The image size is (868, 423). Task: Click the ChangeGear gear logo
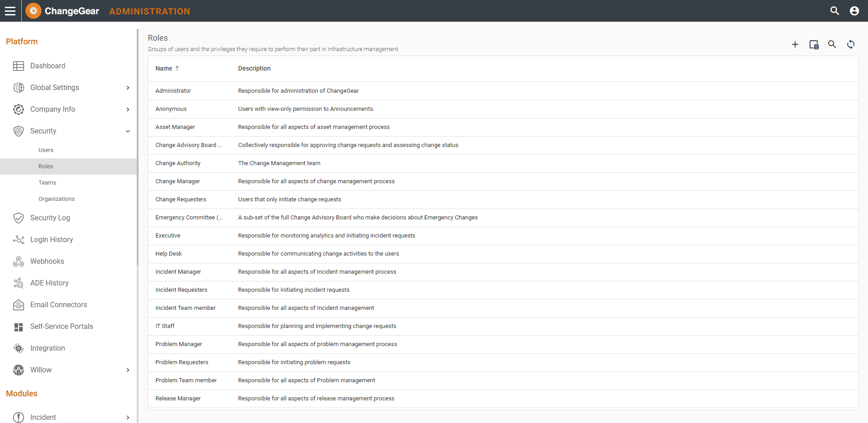click(x=33, y=10)
